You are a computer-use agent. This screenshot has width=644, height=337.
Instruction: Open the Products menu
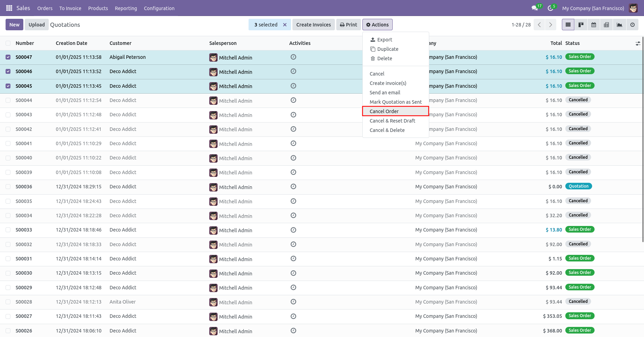[98, 8]
